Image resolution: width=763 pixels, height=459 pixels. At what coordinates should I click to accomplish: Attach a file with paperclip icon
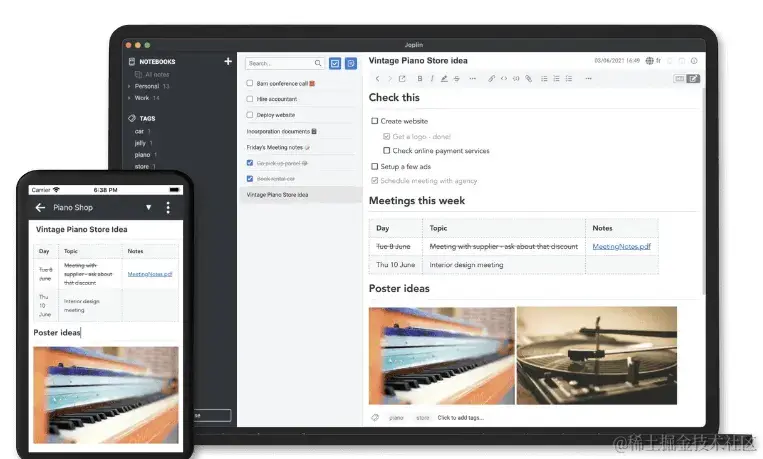(528, 78)
